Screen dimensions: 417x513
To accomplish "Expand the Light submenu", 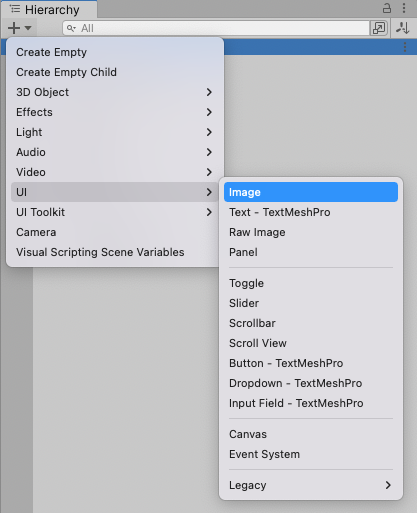I will (114, 132).
